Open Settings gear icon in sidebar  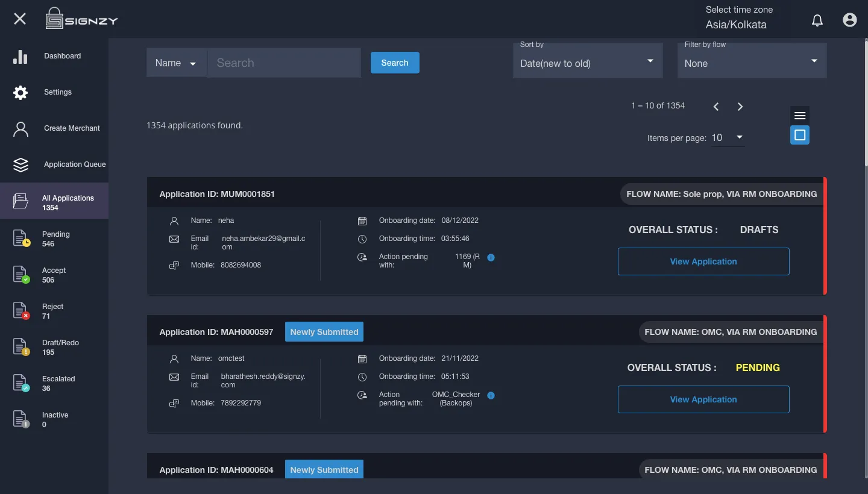click(20, 93)
